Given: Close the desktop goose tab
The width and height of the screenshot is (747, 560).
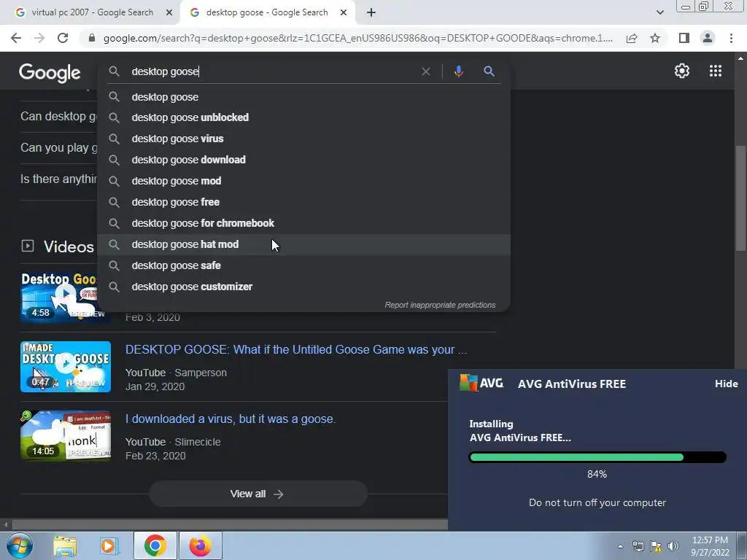Looking at the screenshot, I should tap(344, 12).
